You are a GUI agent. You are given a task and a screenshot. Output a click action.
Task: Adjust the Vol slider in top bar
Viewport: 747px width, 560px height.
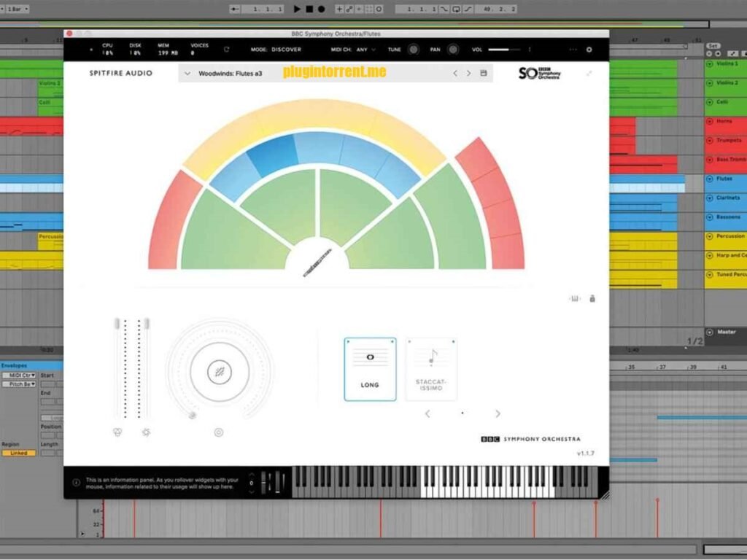(x=505, y=50)
